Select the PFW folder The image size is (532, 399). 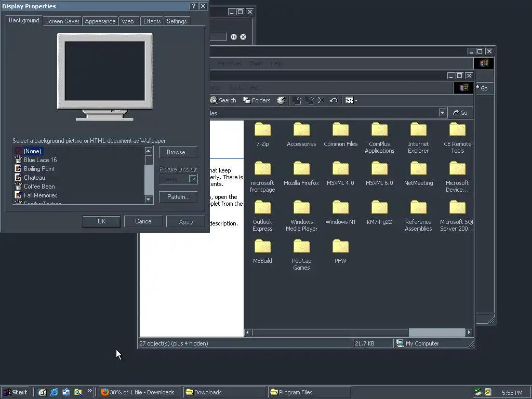(x=340, y=252)
